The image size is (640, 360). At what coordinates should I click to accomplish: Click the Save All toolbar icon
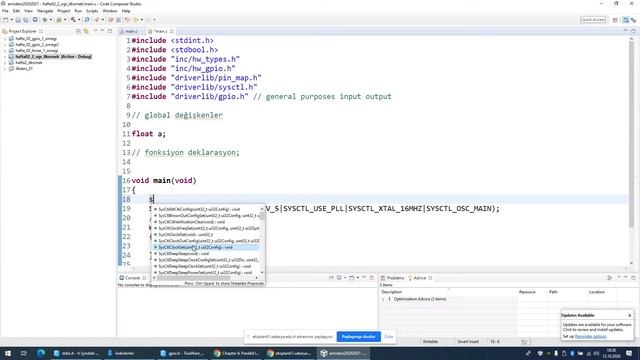point(26,20)
